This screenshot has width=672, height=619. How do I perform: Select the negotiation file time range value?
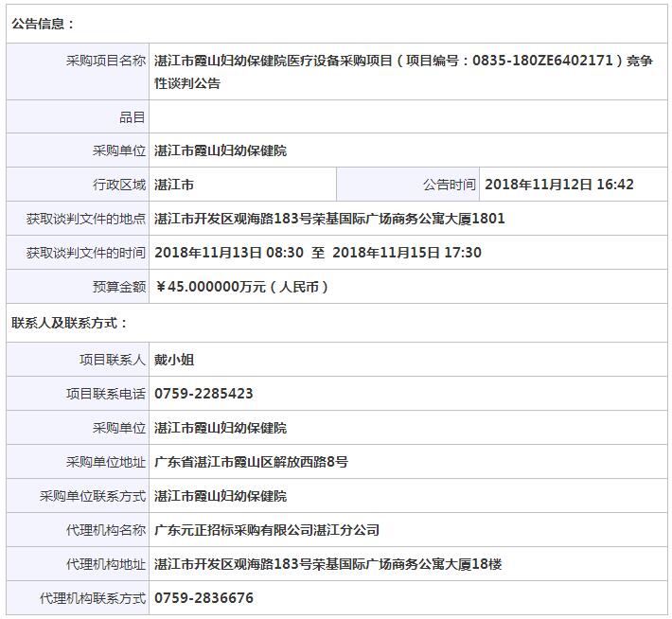click(317, 253)
